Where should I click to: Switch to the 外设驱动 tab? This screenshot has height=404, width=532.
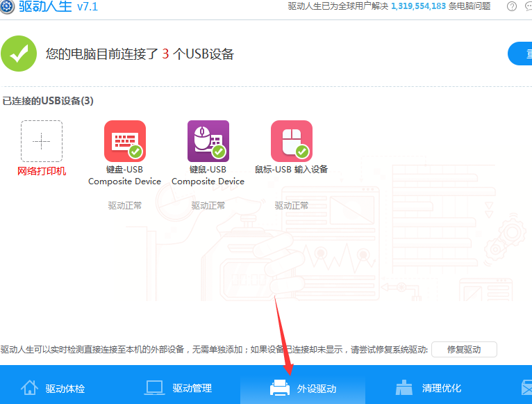coord(303,385)
